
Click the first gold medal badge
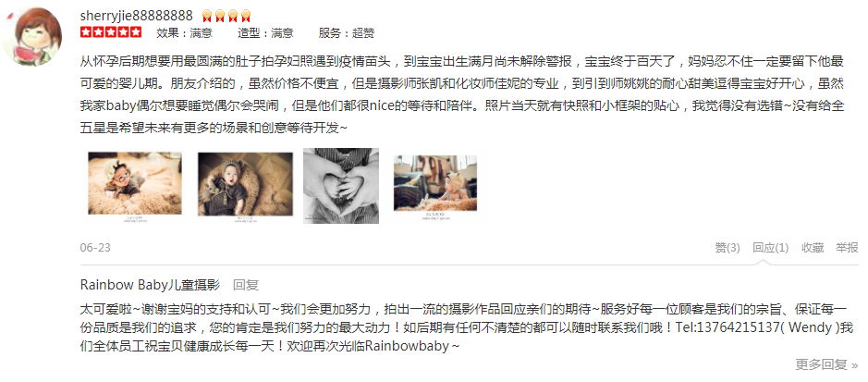tap(207, 16)
